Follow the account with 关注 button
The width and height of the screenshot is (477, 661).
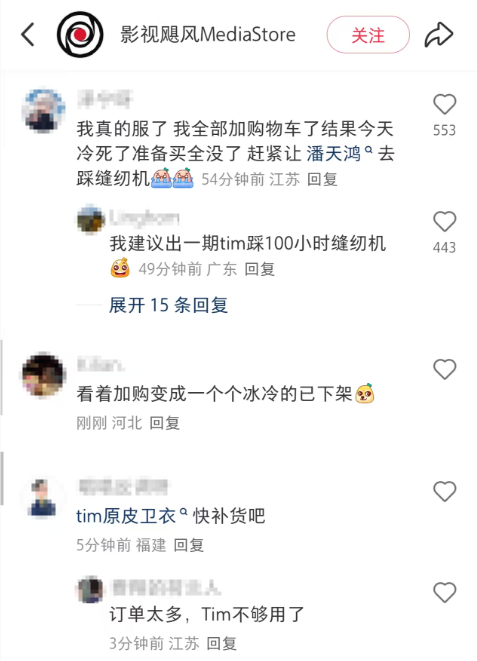[368, 35]
